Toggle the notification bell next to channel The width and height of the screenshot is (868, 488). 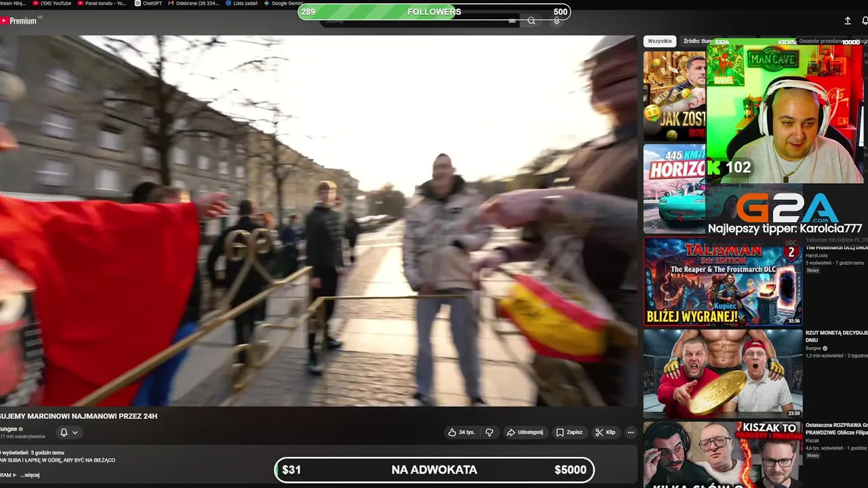[x=64, y=432]
